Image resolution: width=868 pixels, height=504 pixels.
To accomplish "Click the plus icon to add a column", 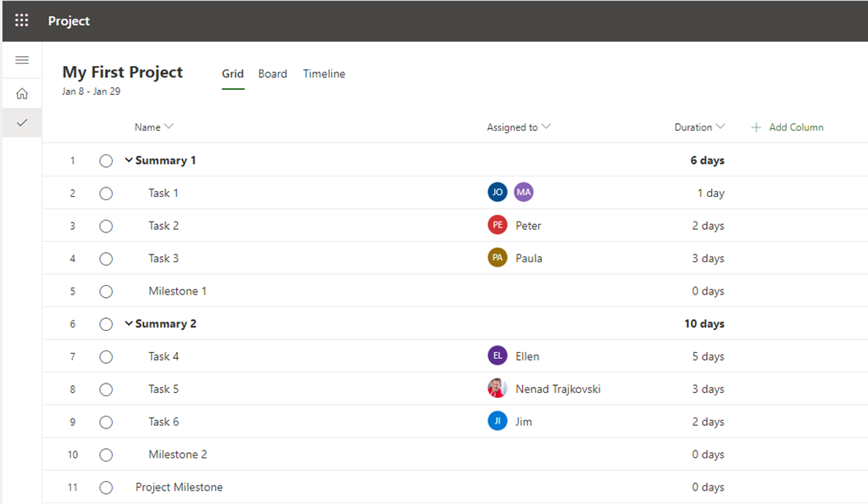I will [756, 127].
